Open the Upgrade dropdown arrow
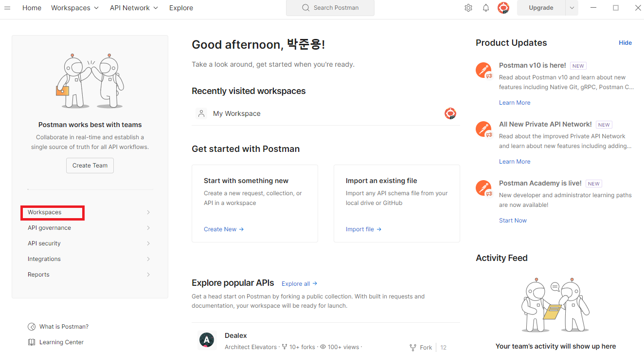Viewport: 644px width, 352px height. [572, 8]
